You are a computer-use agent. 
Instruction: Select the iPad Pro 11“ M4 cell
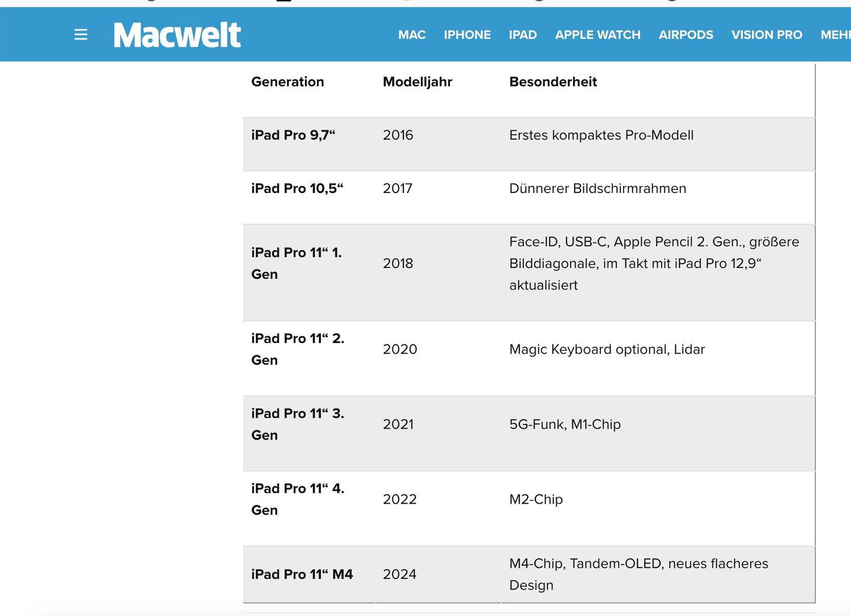pos(302,574)
